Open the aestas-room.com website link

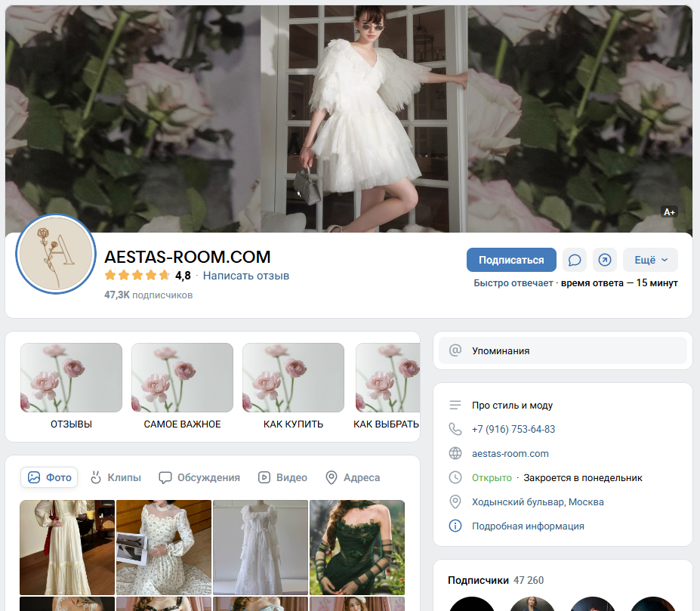point(510,453)
